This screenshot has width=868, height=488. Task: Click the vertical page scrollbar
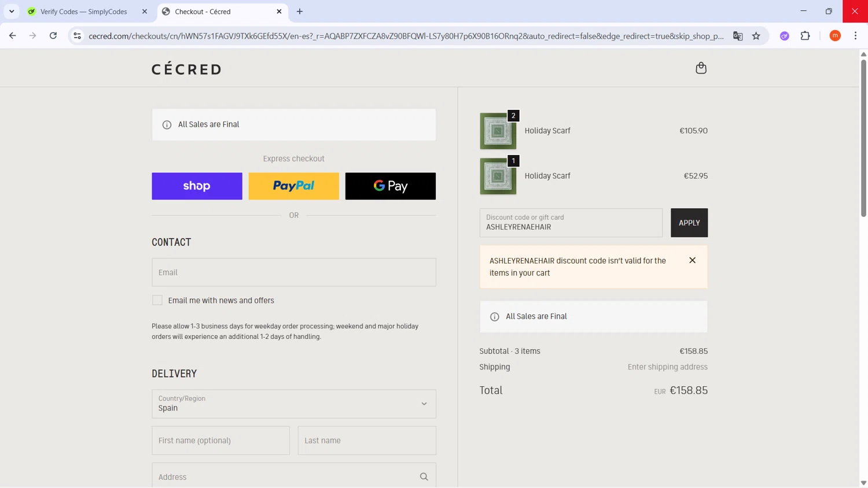click(863, 139)
